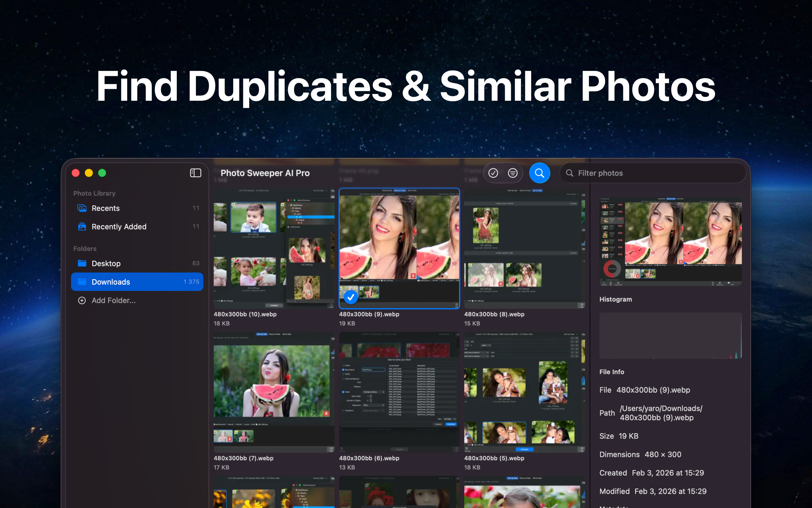Click the file name 480x300bb (7).webp
Screen dimensions: 812x508
pos(243,458)
